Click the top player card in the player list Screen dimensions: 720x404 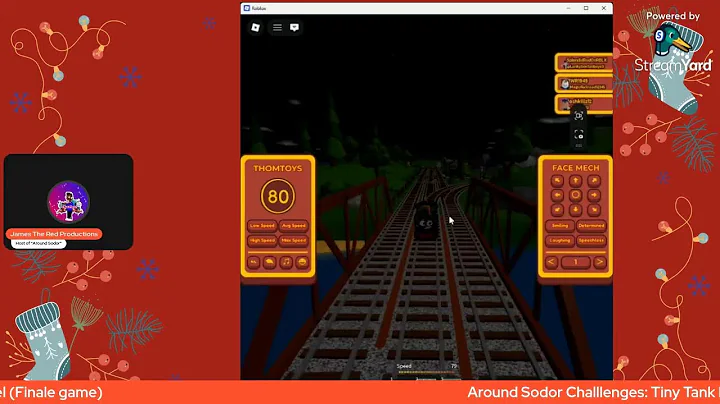pos(584,63)
